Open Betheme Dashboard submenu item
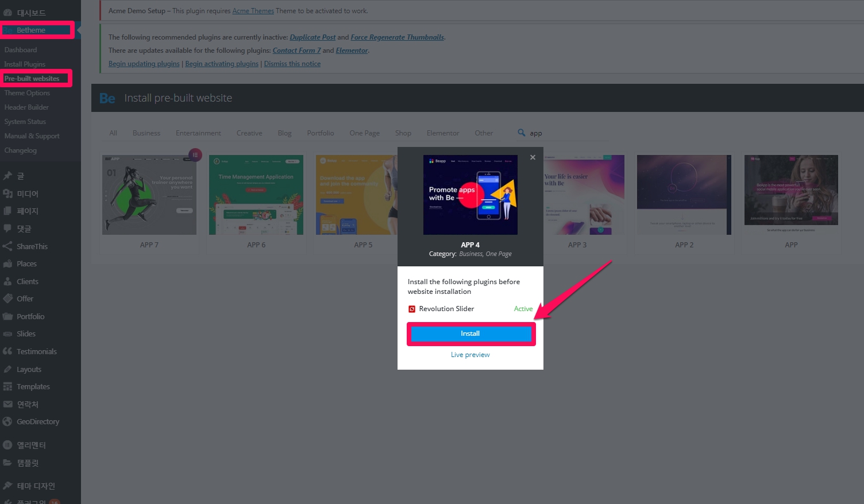 (x=21, y=50)
